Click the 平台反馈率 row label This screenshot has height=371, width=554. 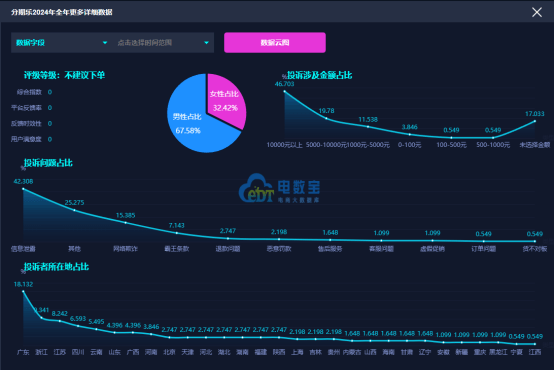point(26,108)
